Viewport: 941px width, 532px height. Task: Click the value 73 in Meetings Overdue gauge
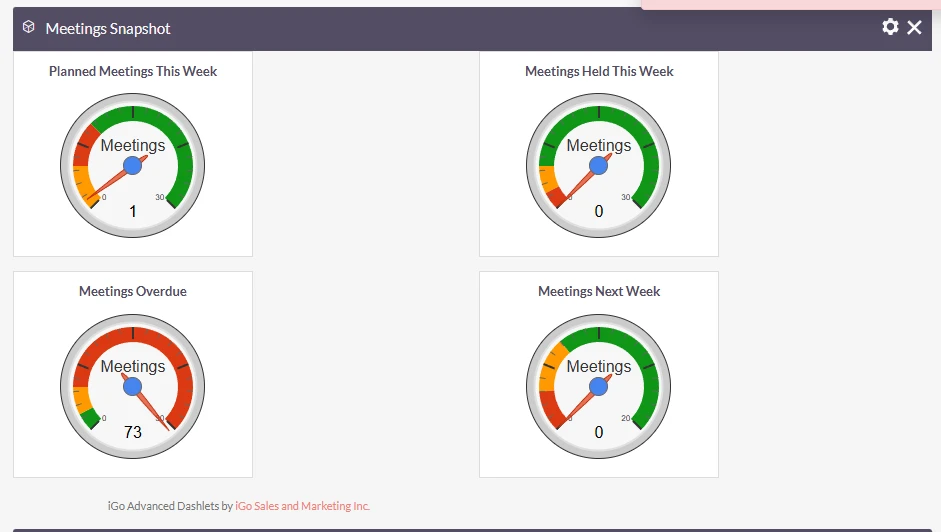tap(133, 432)
